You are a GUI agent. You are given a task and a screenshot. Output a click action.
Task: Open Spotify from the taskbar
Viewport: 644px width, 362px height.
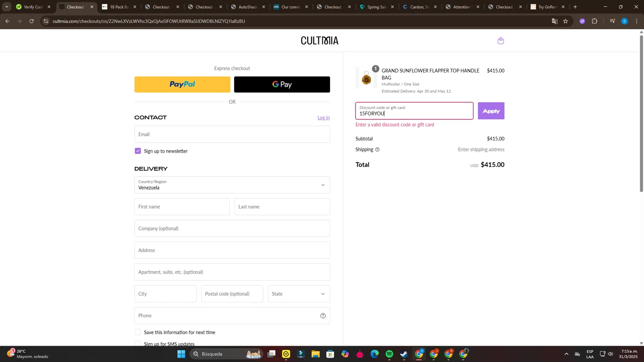pyautogui.click(x=389, y=354)
